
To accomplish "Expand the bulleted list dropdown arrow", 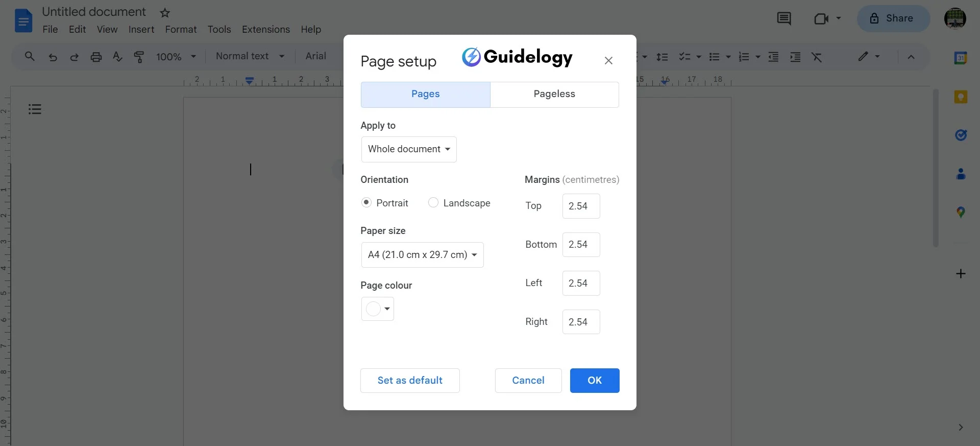I will tap(728, 57).
